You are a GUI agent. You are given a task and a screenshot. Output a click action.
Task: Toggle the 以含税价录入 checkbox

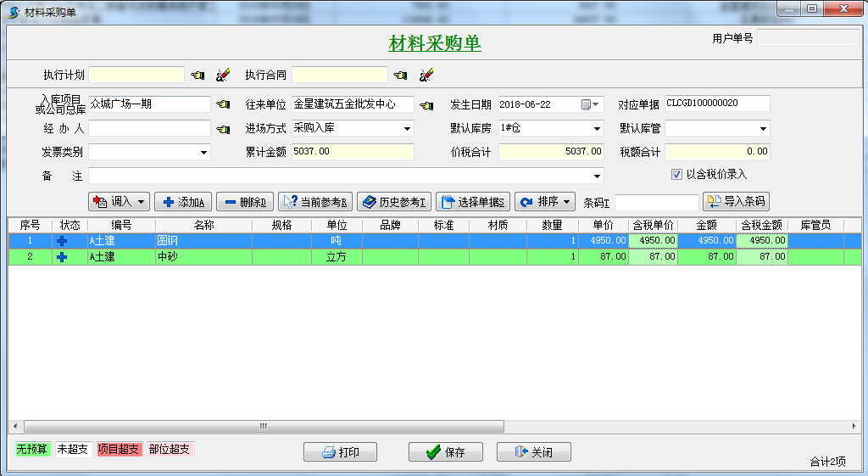[x=676, y=175]
